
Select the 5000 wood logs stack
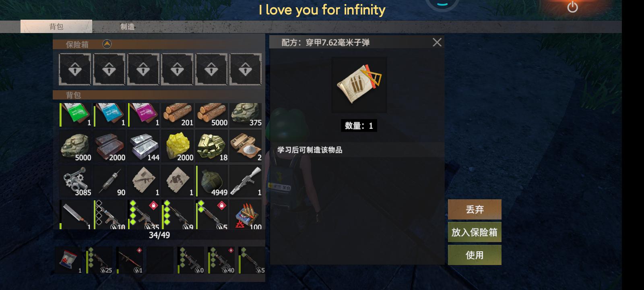211,115
